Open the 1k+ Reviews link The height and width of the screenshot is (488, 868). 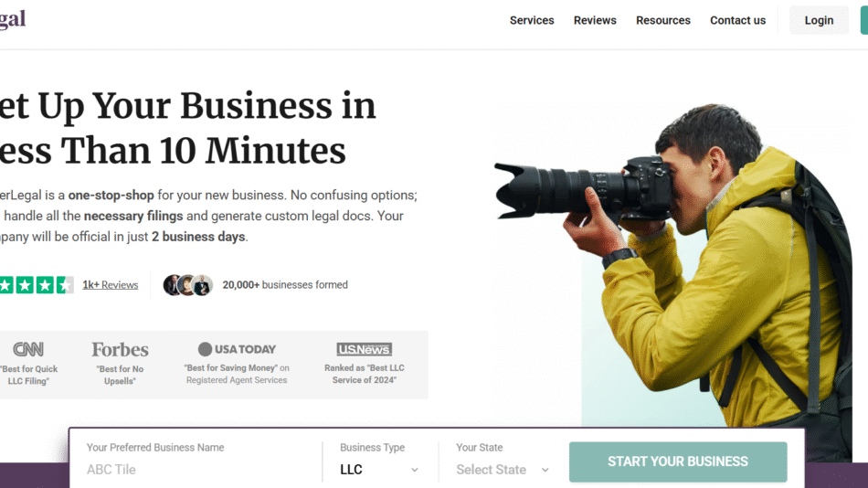point(110,285)
